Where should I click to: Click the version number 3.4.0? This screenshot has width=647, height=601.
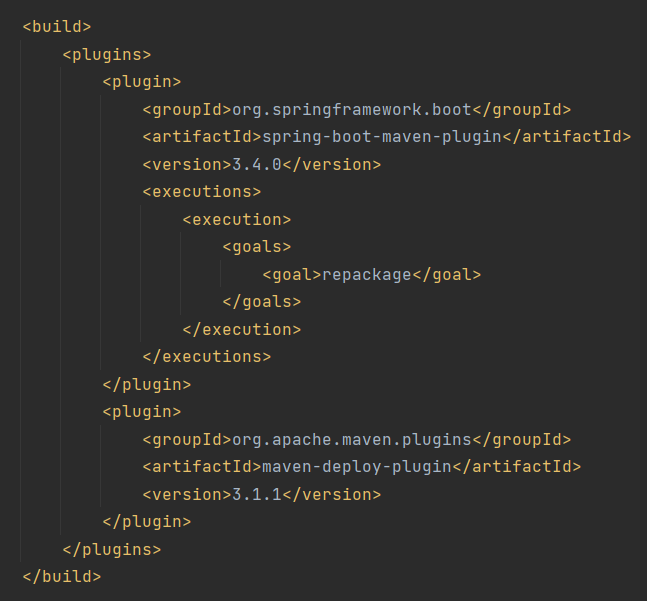[x=257, y=165]
